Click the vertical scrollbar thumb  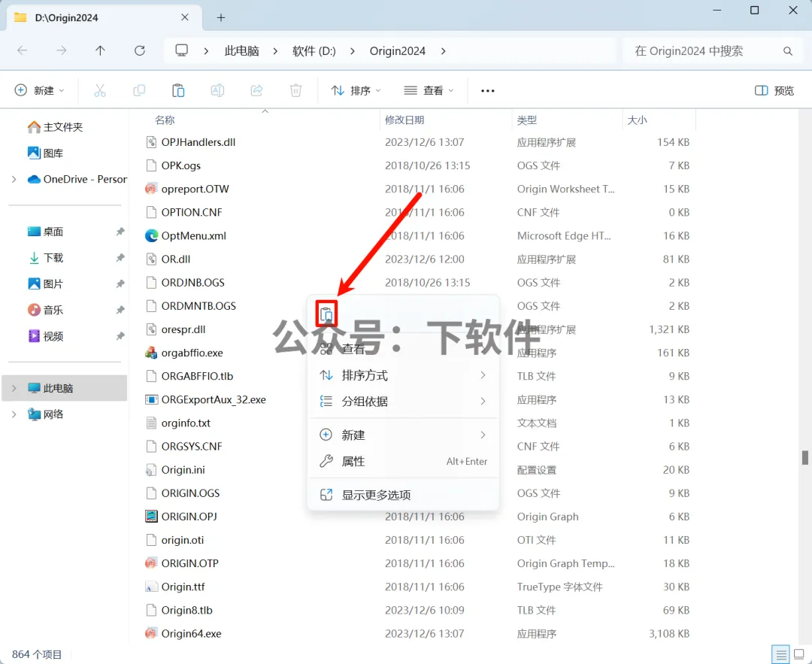804,457
